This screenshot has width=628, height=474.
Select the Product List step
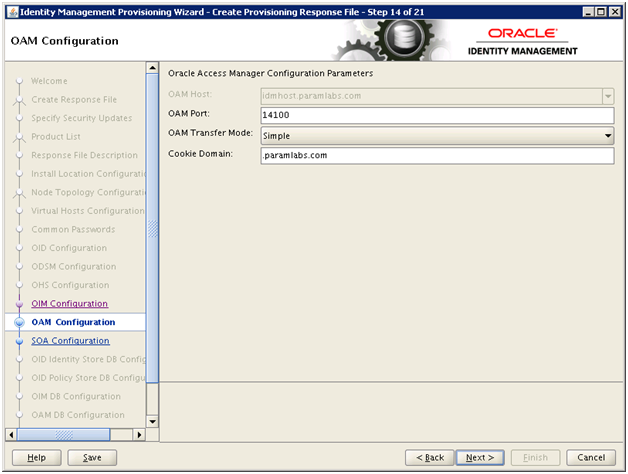coord(56,137)
